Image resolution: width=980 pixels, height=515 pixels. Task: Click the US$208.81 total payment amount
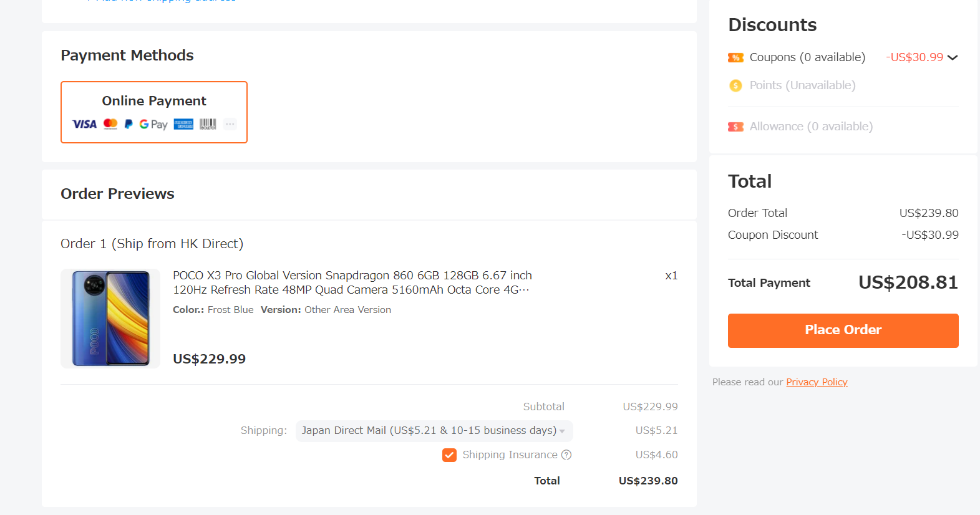click(x=908, y=282)
